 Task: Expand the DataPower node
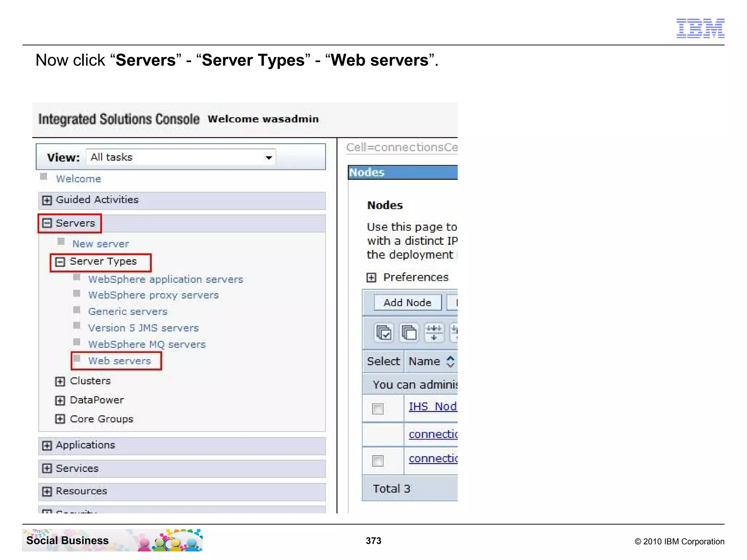(60, 400)
